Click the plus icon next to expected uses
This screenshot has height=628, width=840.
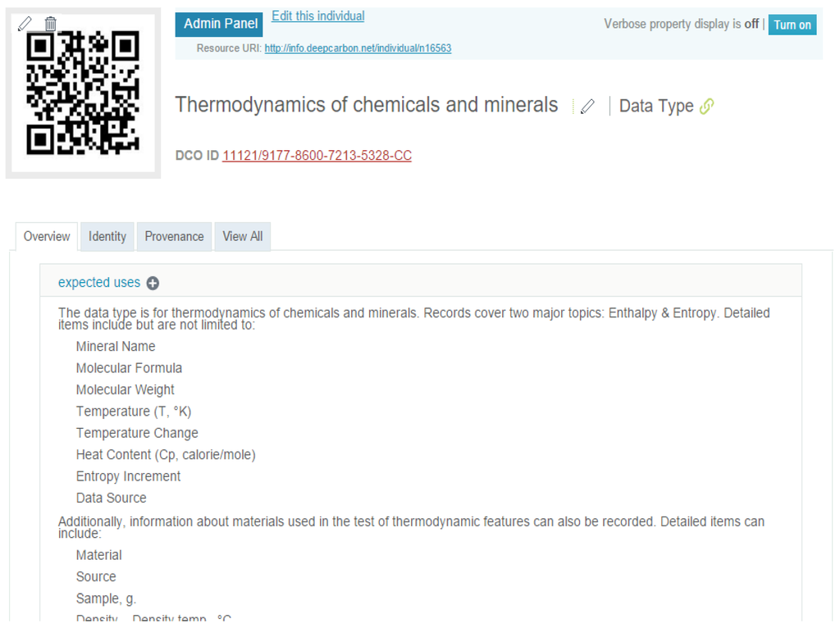(153, 284)
